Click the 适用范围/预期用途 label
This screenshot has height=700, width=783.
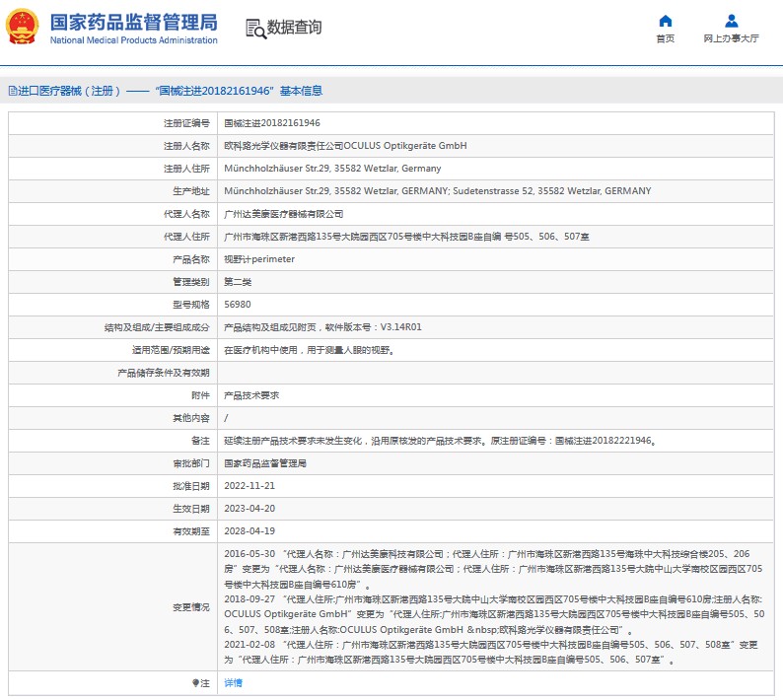[x=171, y=350]
